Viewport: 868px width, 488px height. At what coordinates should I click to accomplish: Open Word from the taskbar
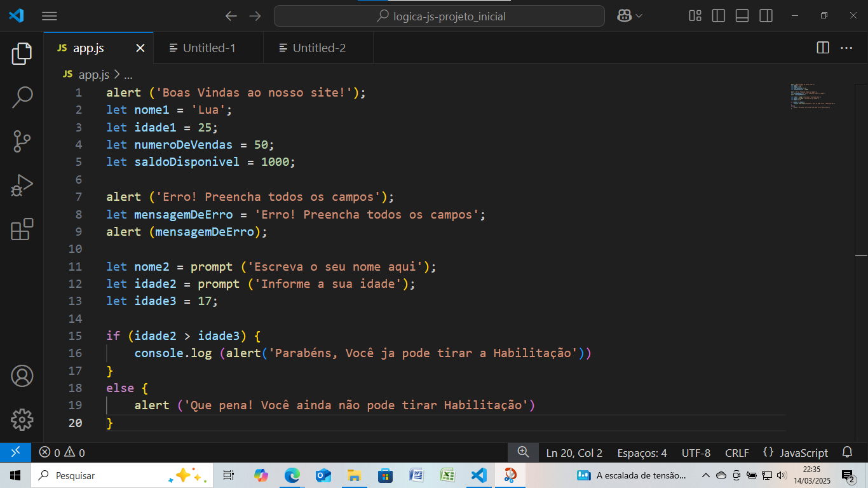pyautogui.click(x=417, y=475)
